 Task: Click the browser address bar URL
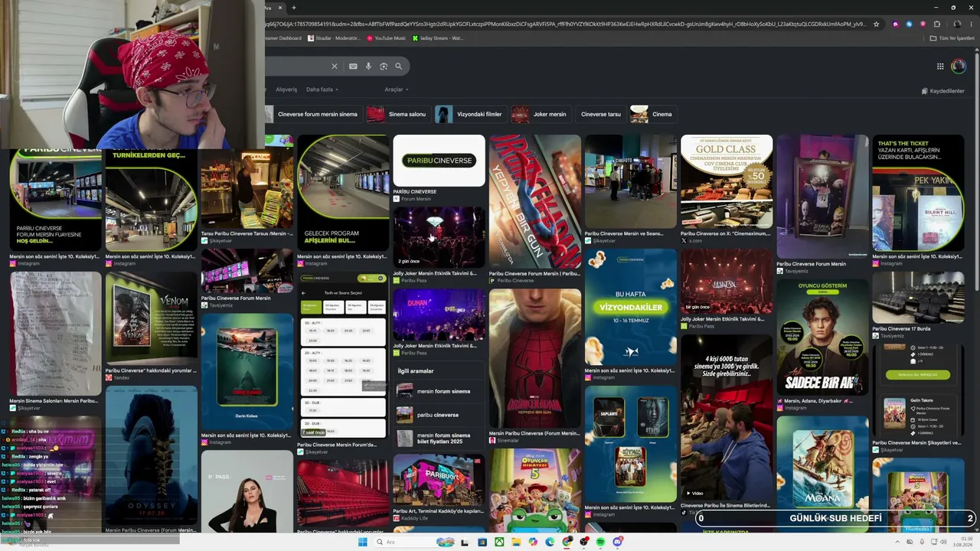click(x=567, y=24)
